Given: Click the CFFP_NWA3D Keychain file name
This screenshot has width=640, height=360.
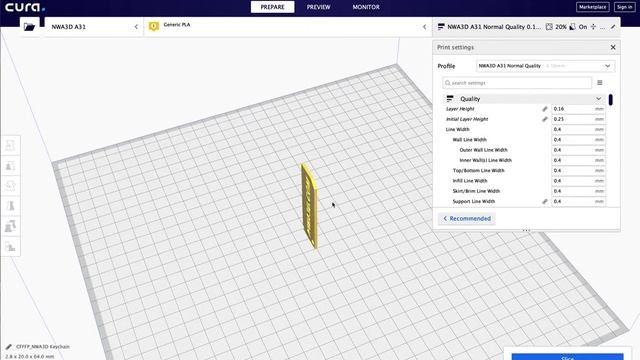Looking at the screenshot, I should (43, 347).
